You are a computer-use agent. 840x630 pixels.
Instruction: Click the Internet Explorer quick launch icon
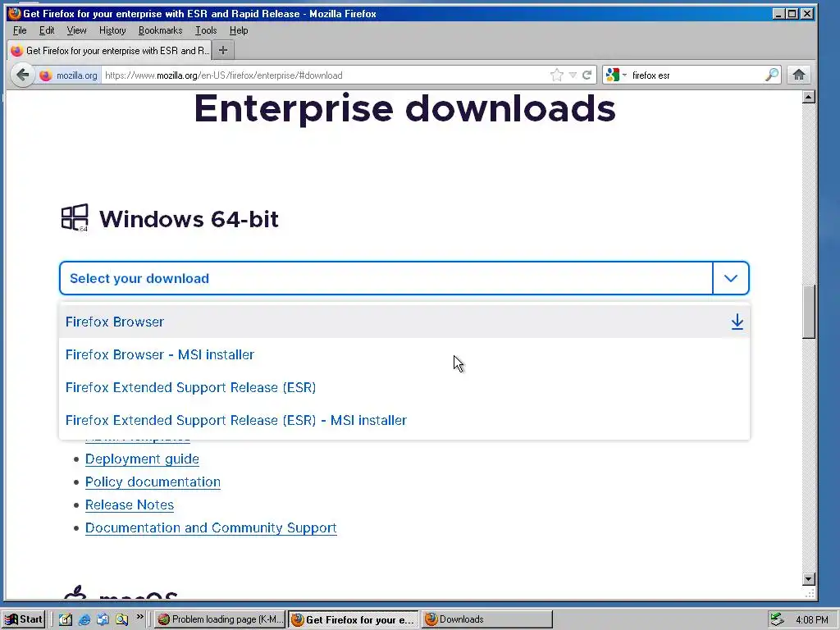(84, 620)
